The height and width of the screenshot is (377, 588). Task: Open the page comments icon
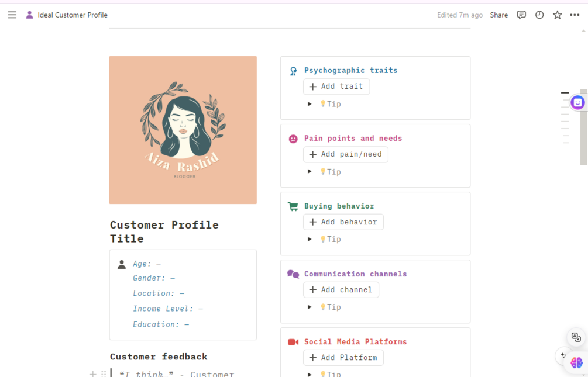tap(521, 15)
